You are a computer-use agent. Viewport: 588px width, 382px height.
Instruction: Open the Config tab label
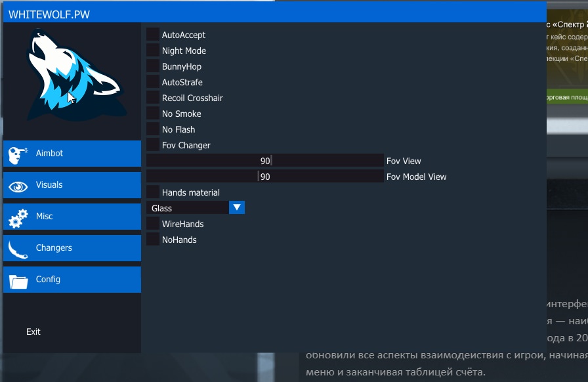click(x=48, y=279)
